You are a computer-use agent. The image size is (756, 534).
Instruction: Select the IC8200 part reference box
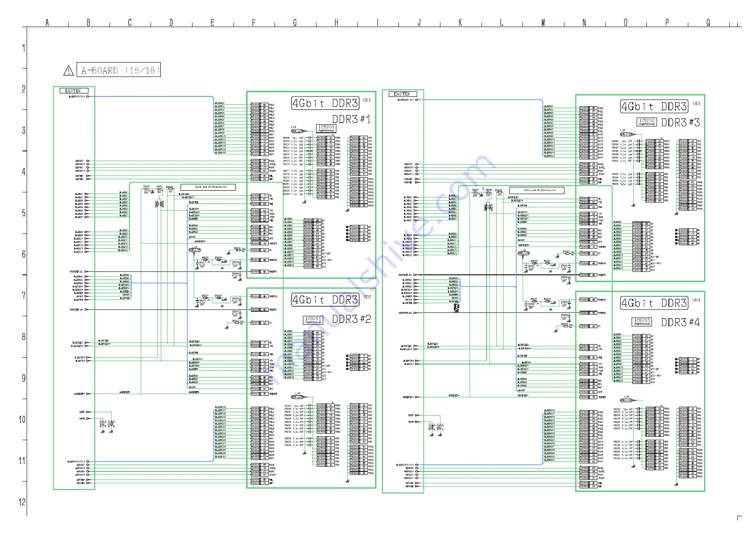(x=326, y=129)
